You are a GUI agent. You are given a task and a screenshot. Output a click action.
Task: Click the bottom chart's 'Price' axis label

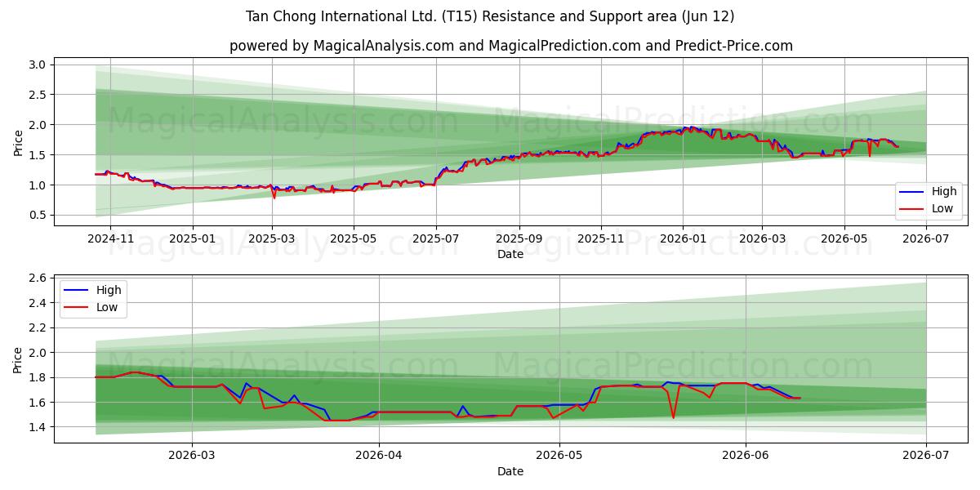[18, 359]
